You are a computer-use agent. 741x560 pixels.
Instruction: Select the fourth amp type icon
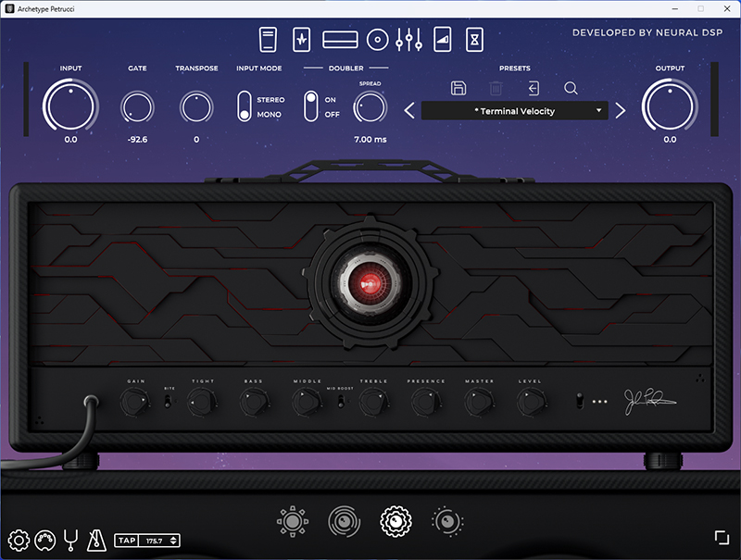point(447,521)
